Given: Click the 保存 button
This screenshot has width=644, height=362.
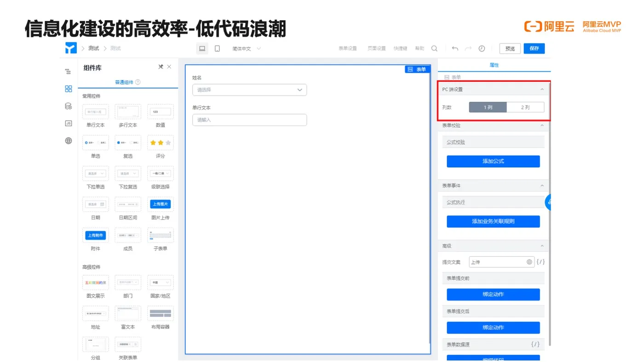Looking at the screenshot, I should (534, 48).
